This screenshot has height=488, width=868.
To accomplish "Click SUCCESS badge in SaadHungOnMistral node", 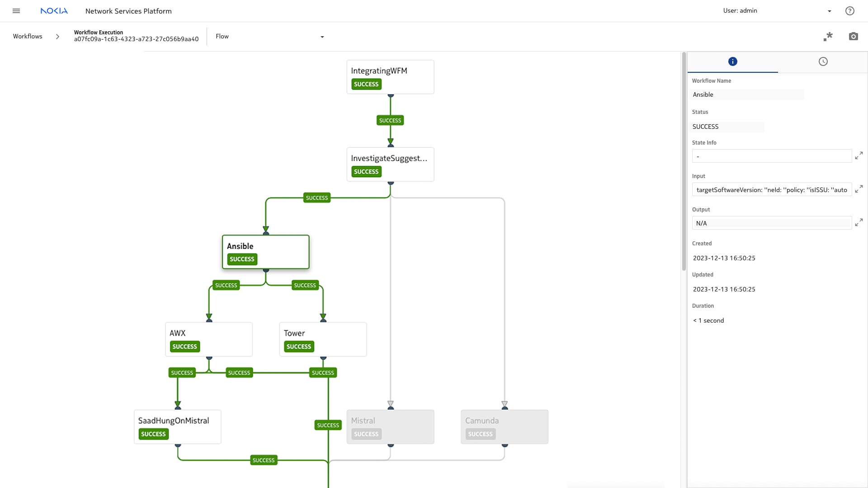I will [153, 434].
